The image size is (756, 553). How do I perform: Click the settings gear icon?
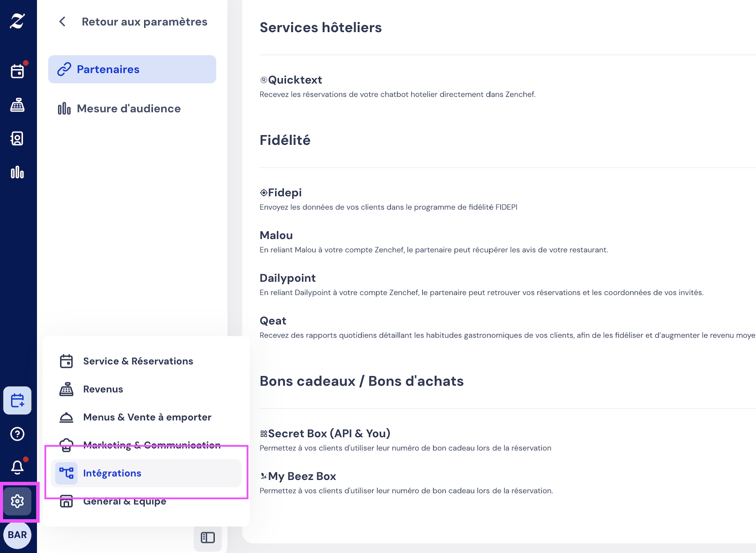(17, 501)
